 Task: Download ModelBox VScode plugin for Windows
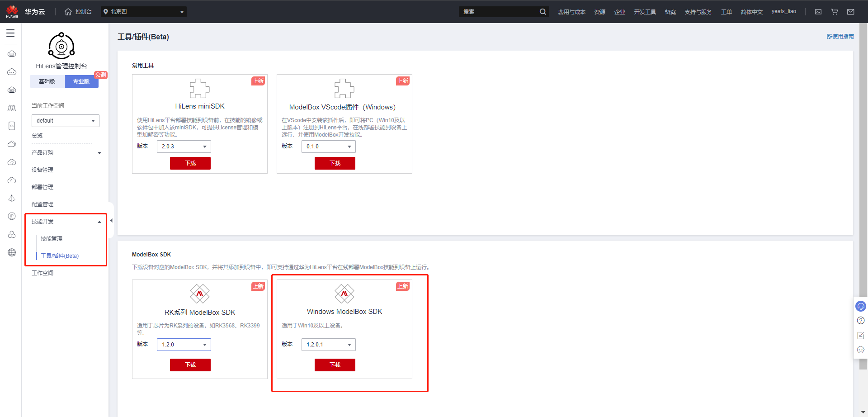[335, 163]
